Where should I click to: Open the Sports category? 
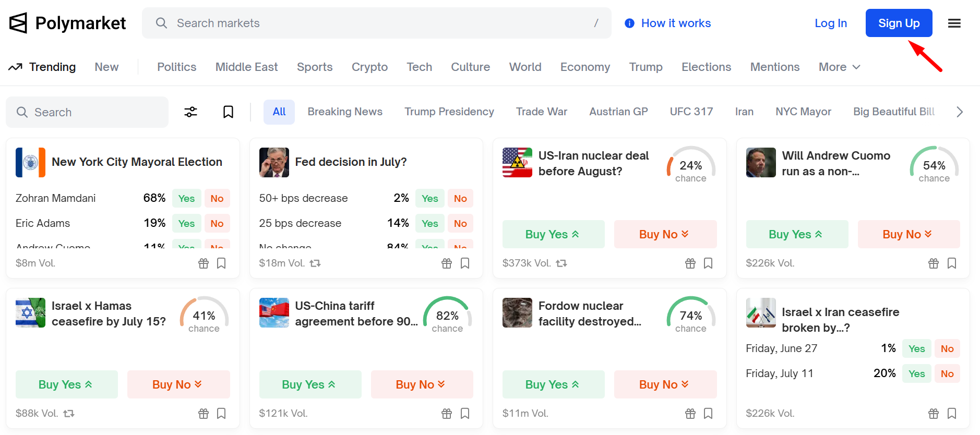tap(315, 67)
